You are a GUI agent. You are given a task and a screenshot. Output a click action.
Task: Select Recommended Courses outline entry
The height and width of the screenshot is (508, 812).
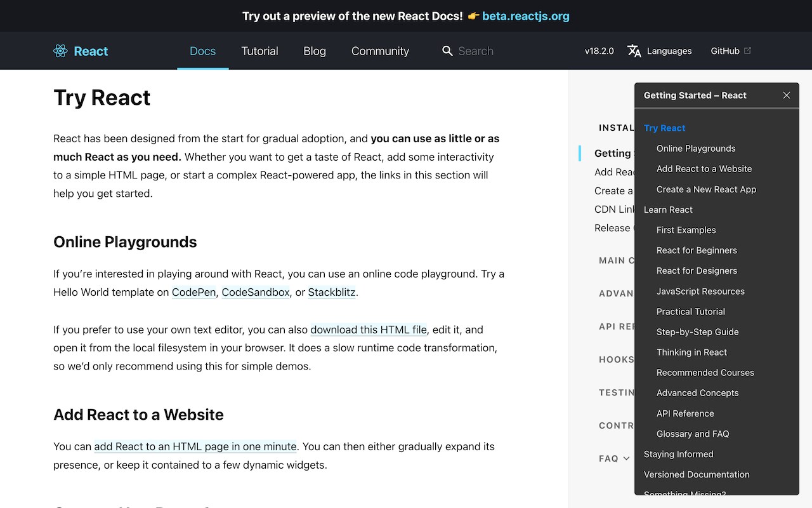point(705,372)
